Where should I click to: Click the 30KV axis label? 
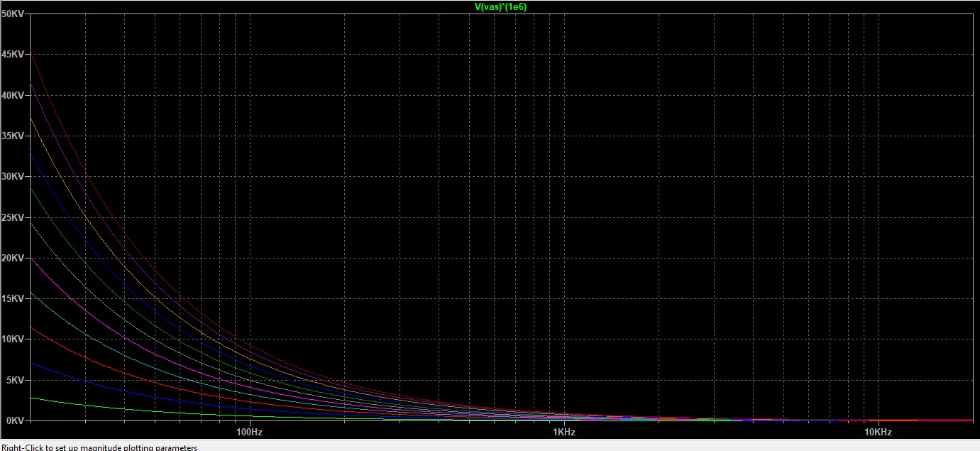point(13,177)
